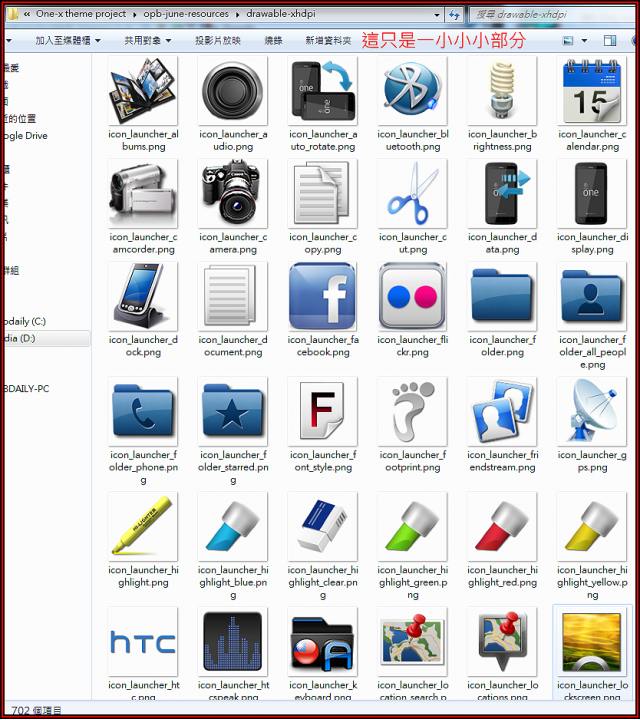The height and width of the screenshot is (720, 640).
Task: Select the plain icon_launcher_folder.png
Action: (502, 297)
